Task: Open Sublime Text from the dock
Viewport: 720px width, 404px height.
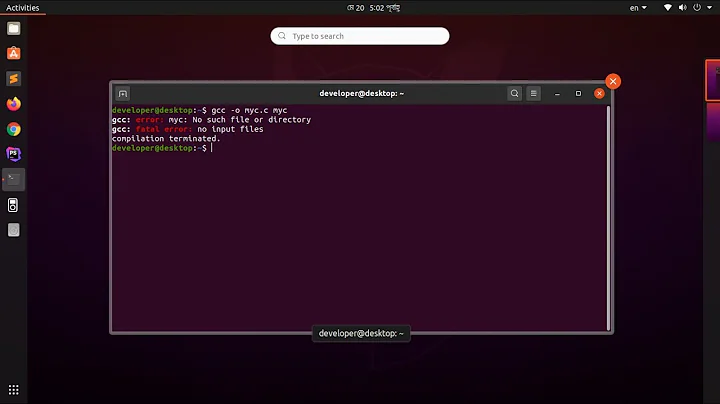Action: point(14,79)
